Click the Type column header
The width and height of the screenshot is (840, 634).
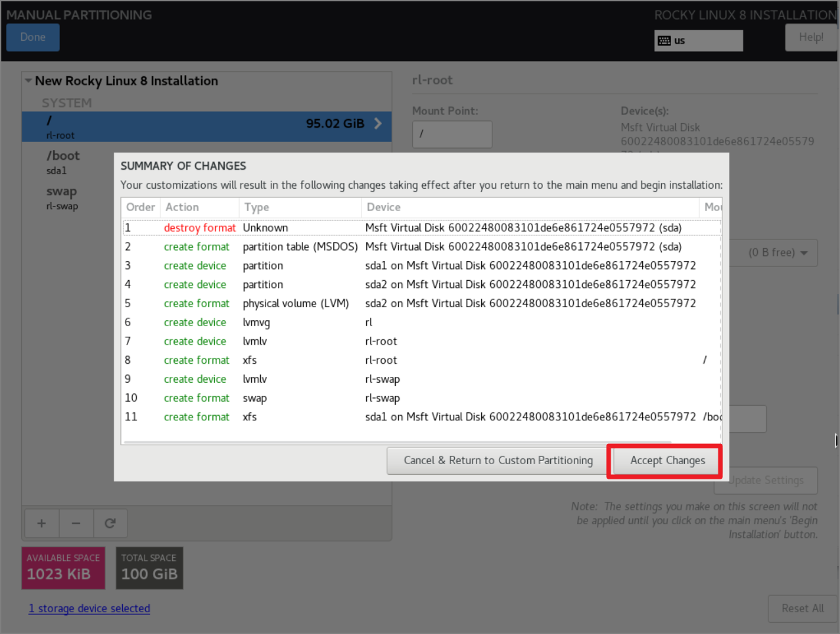pyautogui.click(x=300, y=207)
